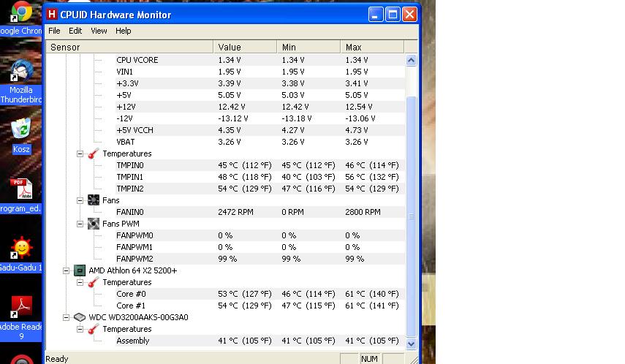Viewport: 625px width, 364px height.
Task: Click the hard drive icon beside WDC WD3200AAKS
Action: point(80,317)
